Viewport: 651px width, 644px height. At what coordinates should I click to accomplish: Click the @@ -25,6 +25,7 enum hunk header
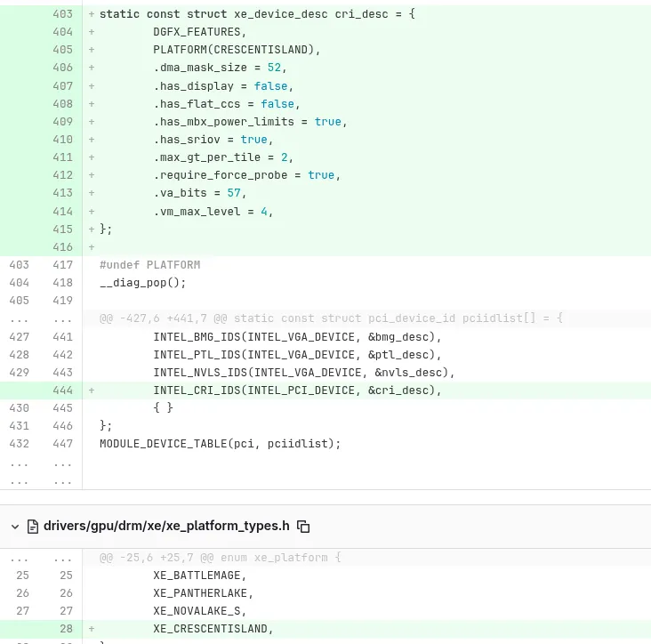(x=221, y=558)
